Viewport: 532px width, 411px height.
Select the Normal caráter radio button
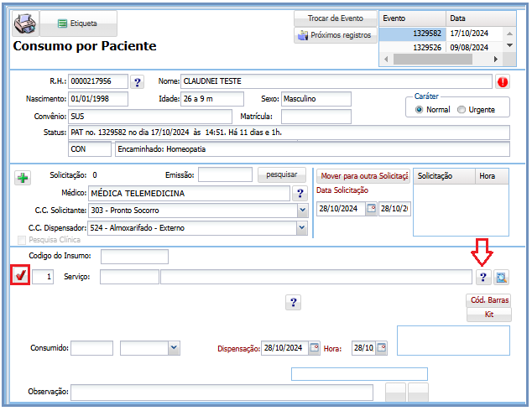(420, 110)
